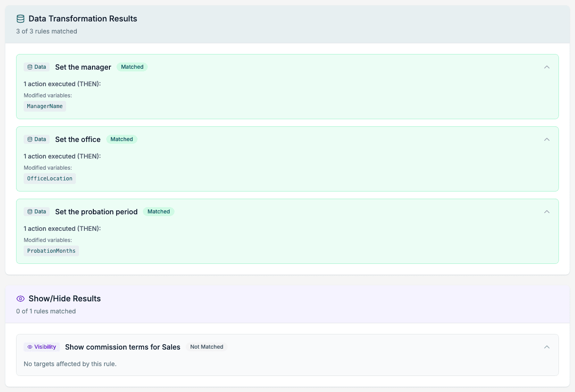Click the Show/Hide Results heading
The image size is (575, 392).
pos(65,299)
